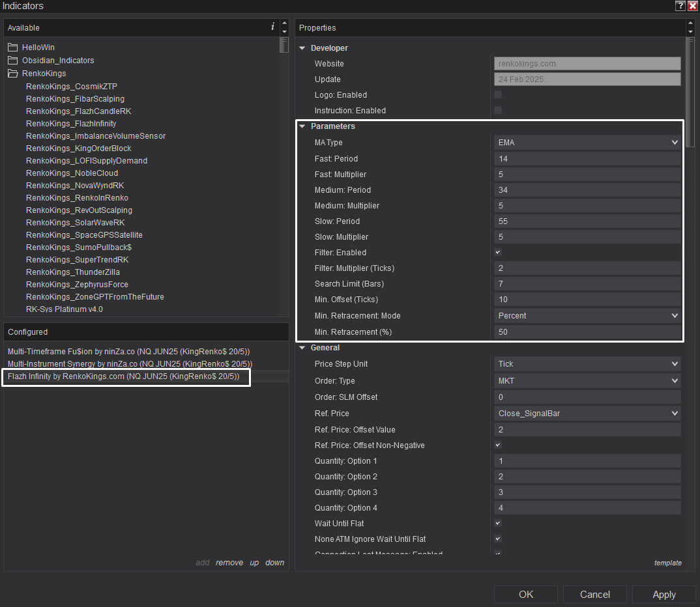Select RenkoKings_FibarScalping indicator
This screenshot has width=700, height=607.
(75, 98)
